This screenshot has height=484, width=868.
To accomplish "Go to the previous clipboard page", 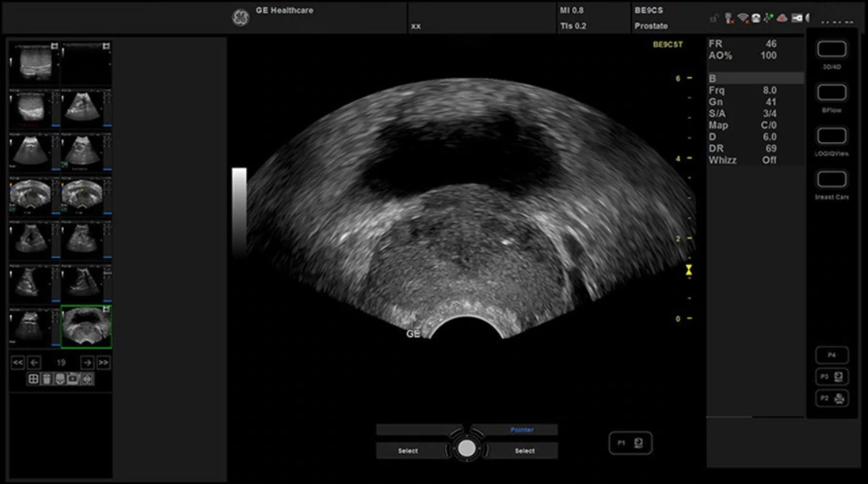I will (x=34, y=362).
